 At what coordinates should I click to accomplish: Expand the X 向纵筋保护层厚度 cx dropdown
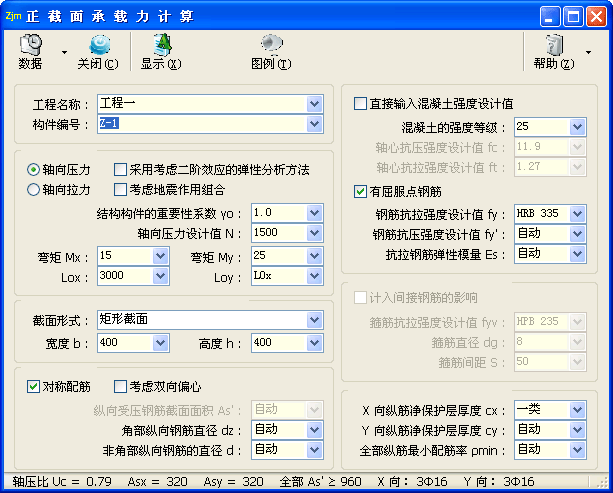coord(577,410)
